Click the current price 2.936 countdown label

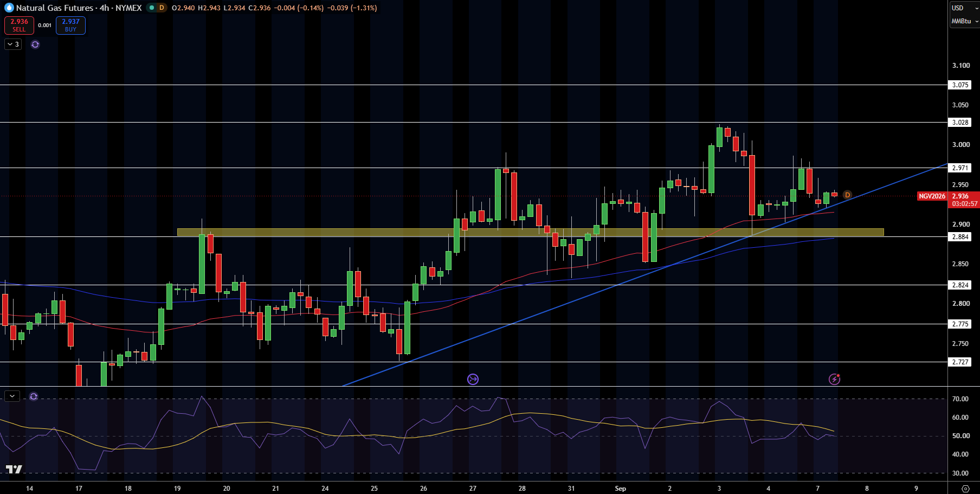(964, 200)
